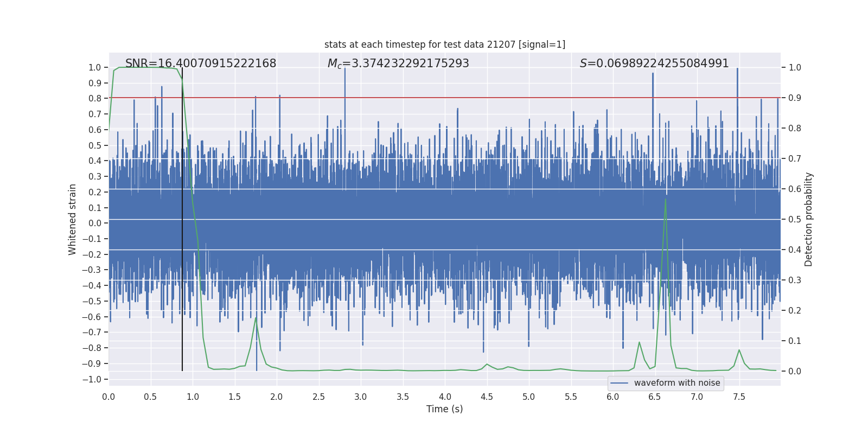Viewport: 868px width, 434px height.
Task: Click the 'Time (s)' x-axis label
Action: coord(444,409)
